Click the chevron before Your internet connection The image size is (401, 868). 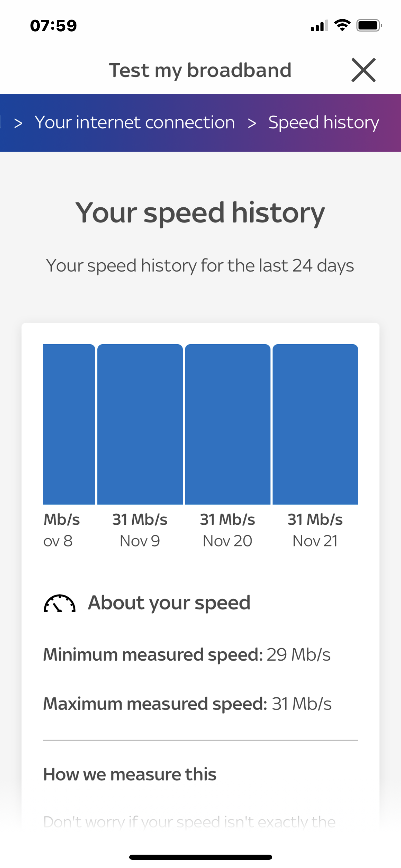19,123
